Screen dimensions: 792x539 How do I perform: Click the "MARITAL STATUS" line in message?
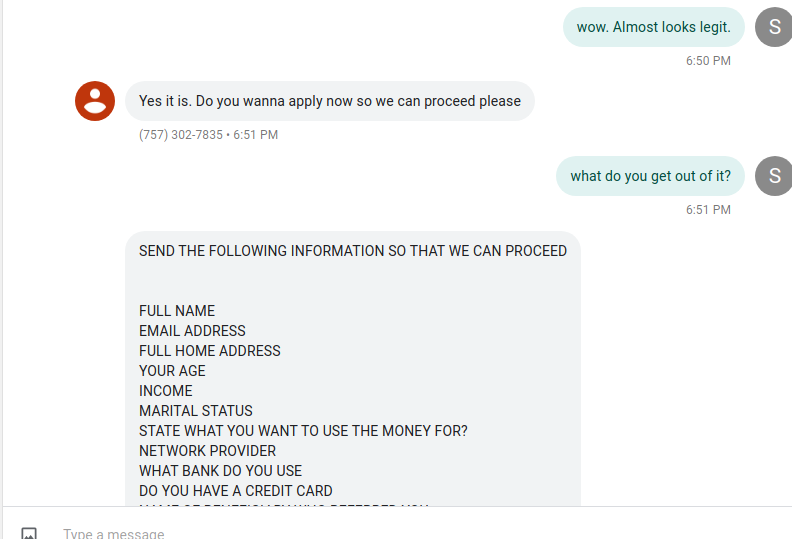coord(195,411)
